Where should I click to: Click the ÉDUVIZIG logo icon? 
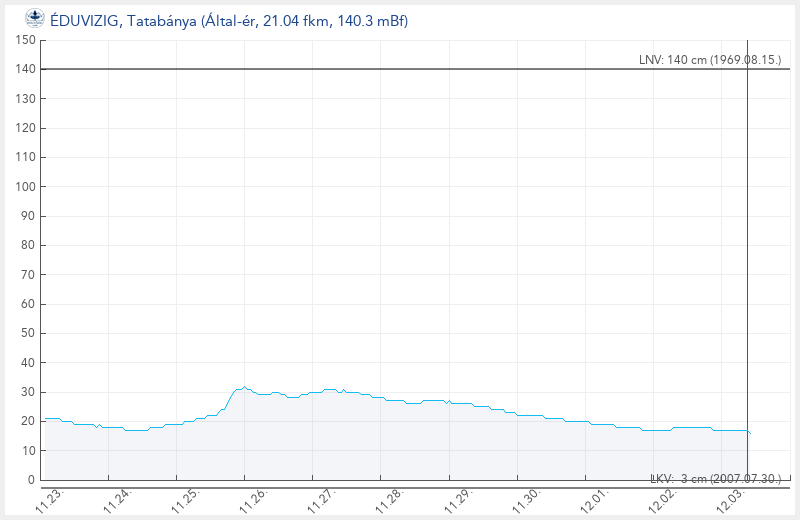[34, 17]
